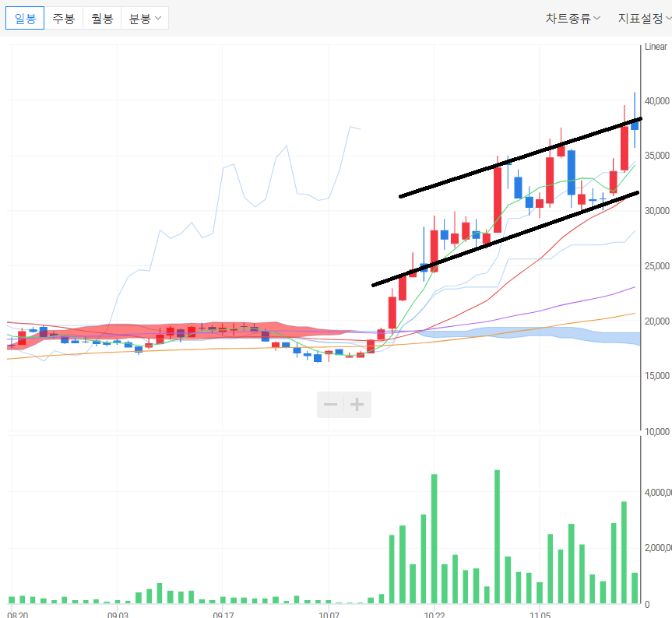Click the tallest green volume bar
Viewport: 672px width, 618px height.
[497, 536]
